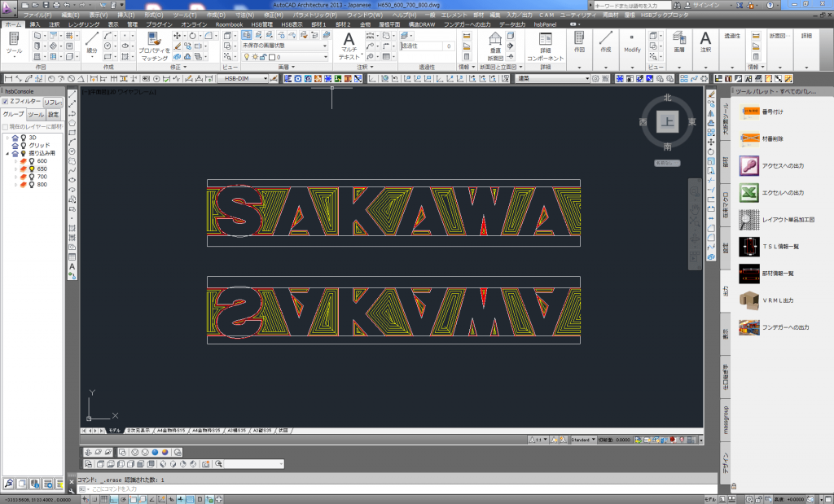This screenshot has height=504, width=834.
Task: Click the ツール large ribbon button
Action: (x=14, y=43)
